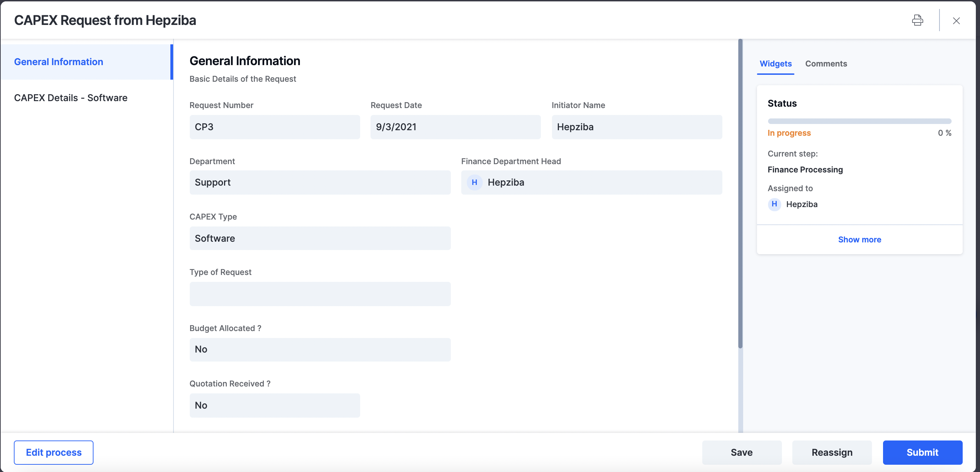980x472 pixels.
Task: Click the '0 %' progress value
Action: (x=944, y=133)
